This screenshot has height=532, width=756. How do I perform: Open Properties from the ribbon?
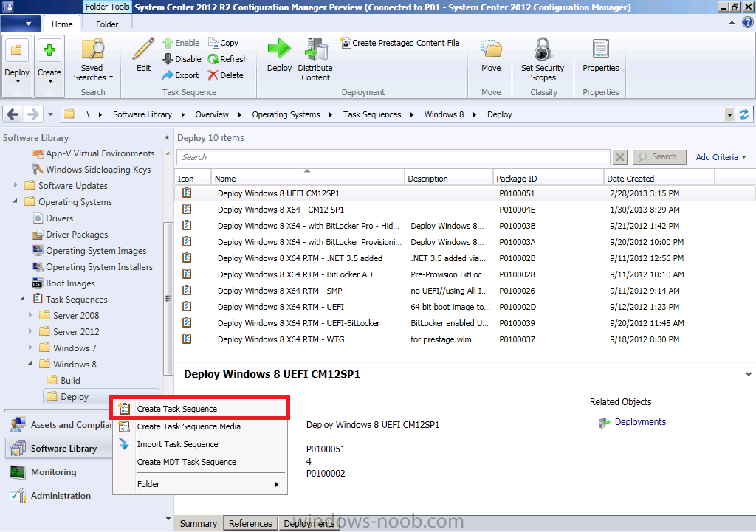pyautogui.click(x=600, y=55)
